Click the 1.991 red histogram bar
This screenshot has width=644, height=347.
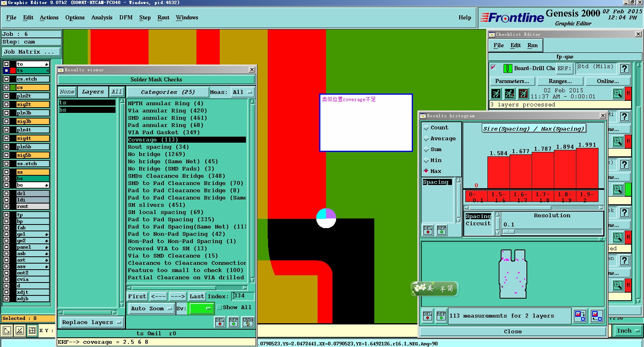click(x=587, y=168)
